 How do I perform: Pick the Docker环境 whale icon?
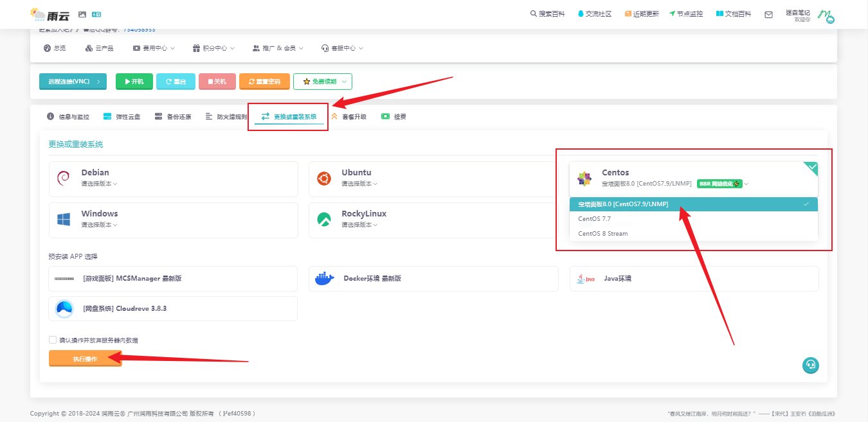325,279
